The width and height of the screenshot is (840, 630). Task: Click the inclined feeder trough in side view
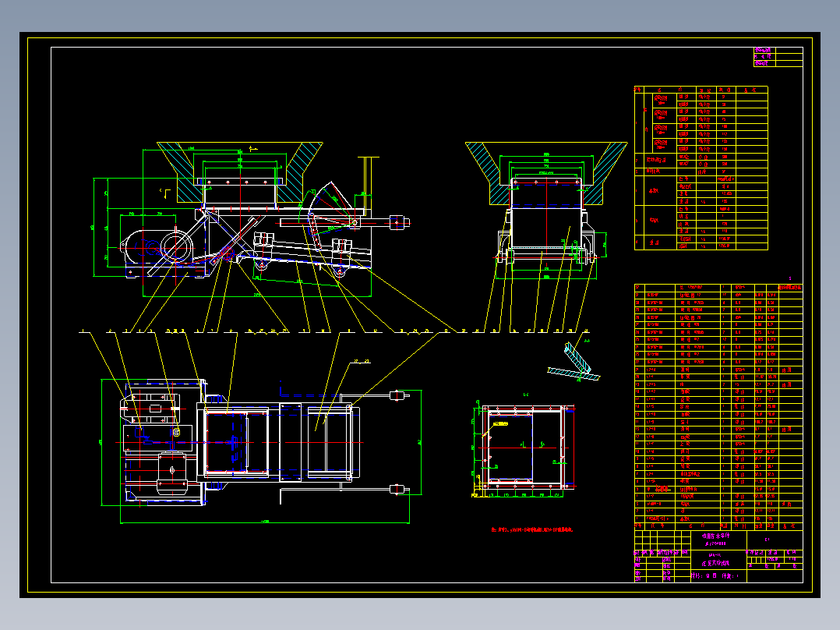pyautogui.click(x=305, y=253)
